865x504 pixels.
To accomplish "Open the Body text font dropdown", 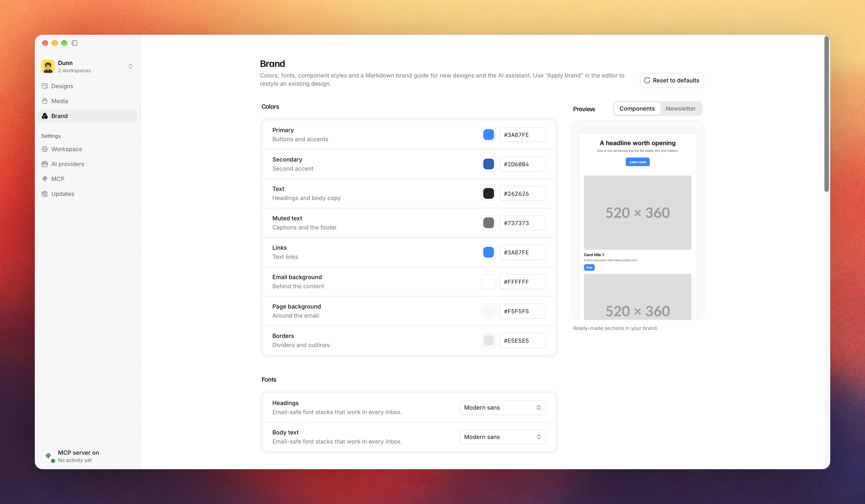I will (x=503, y=437).
